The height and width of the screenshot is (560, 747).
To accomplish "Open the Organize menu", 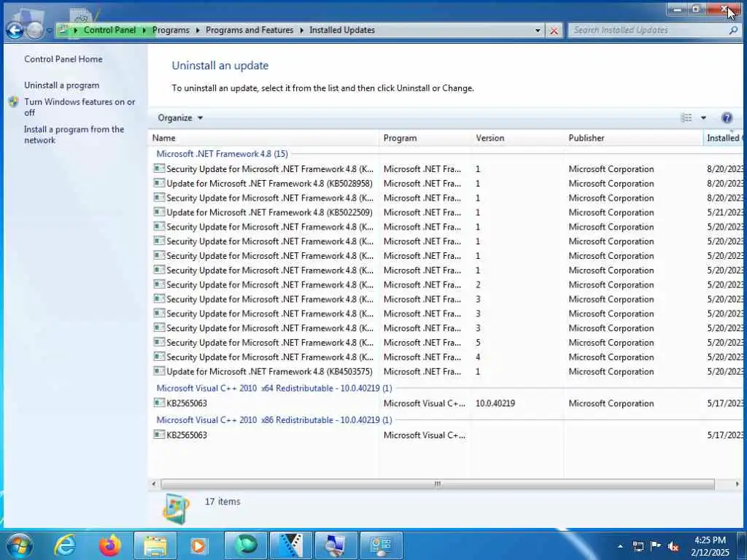I will coord(180,118).
